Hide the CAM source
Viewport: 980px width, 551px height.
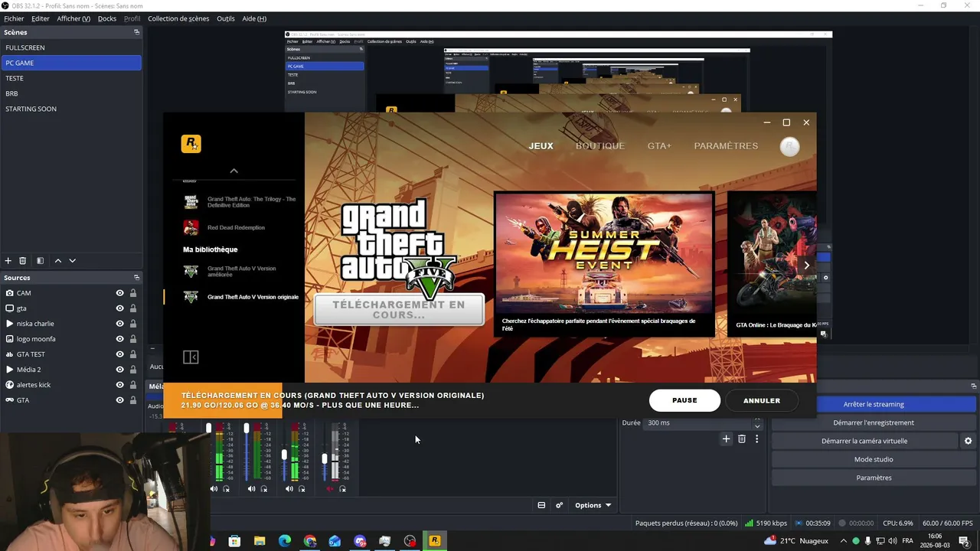(x=119, y=293)
